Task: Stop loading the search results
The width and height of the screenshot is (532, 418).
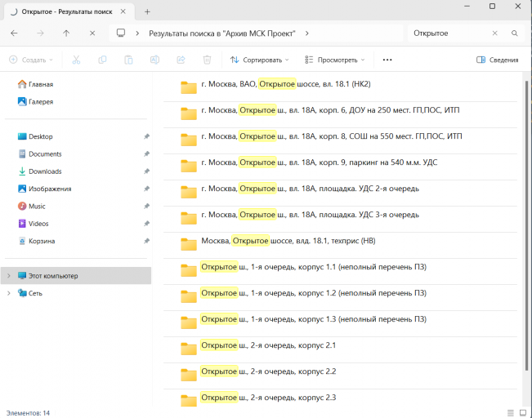Action: coord(92,33)
